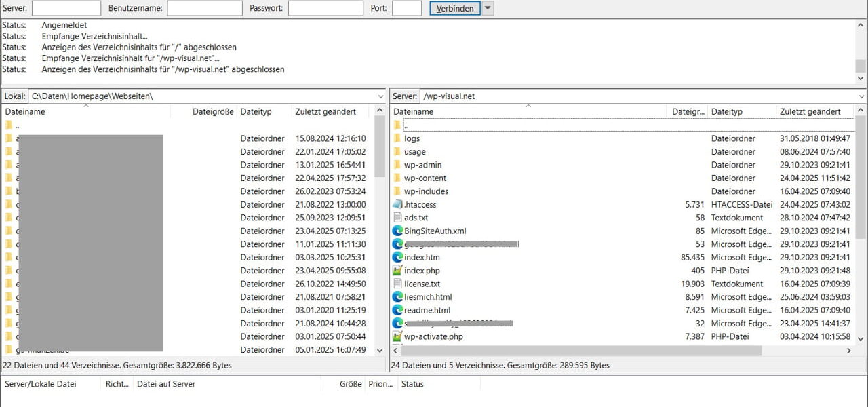Click the readme.html Edge icon
Screen dimensions: 868x407
click(x=397, y=310)
